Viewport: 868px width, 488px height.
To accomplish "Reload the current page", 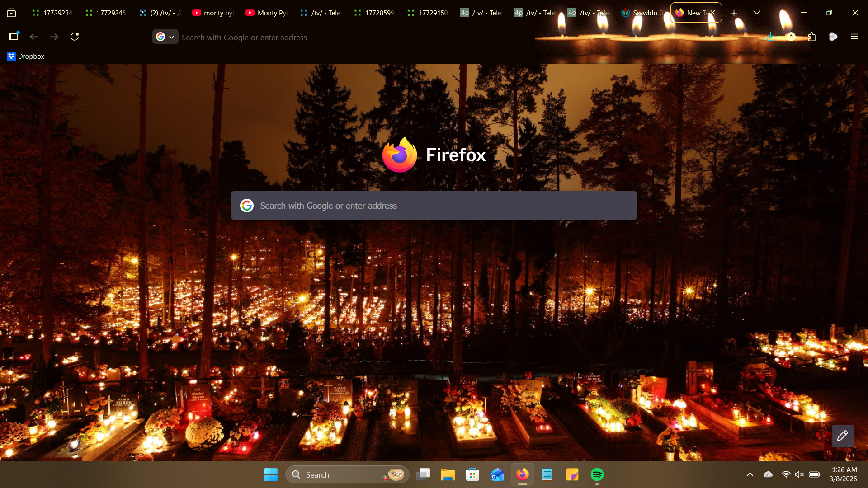I will (x=75, y=37).
